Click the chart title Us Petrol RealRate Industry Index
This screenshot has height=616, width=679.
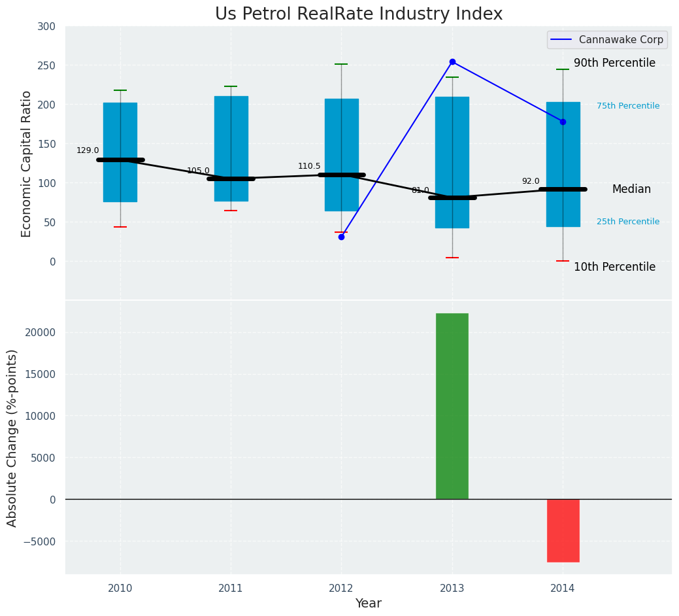click(359, 14)
